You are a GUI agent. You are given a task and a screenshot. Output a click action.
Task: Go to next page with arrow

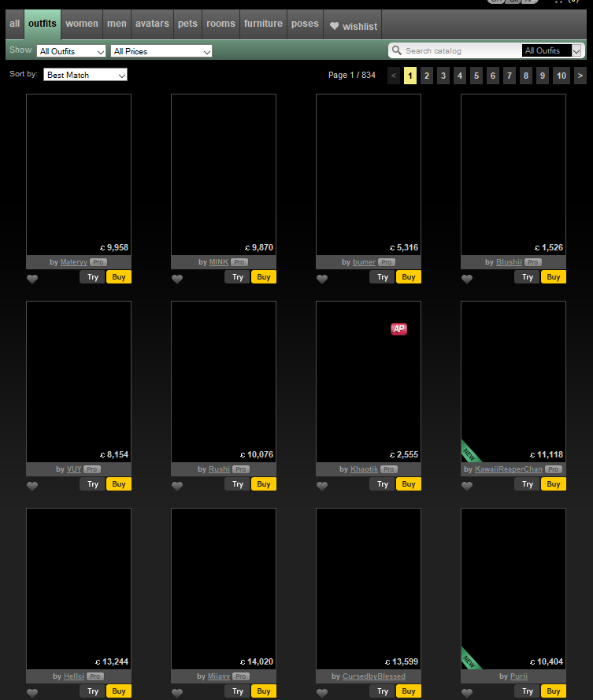click(x=580, y=76)
